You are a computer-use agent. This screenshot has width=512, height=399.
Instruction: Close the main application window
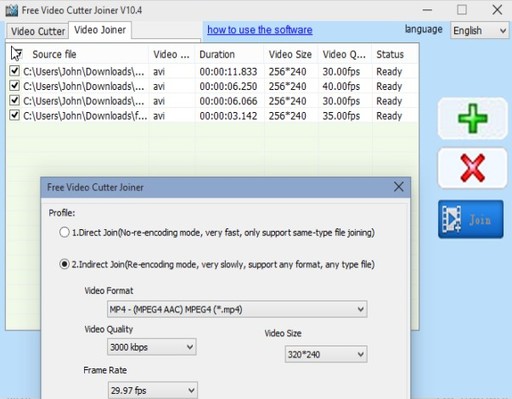tap(497, 10)
